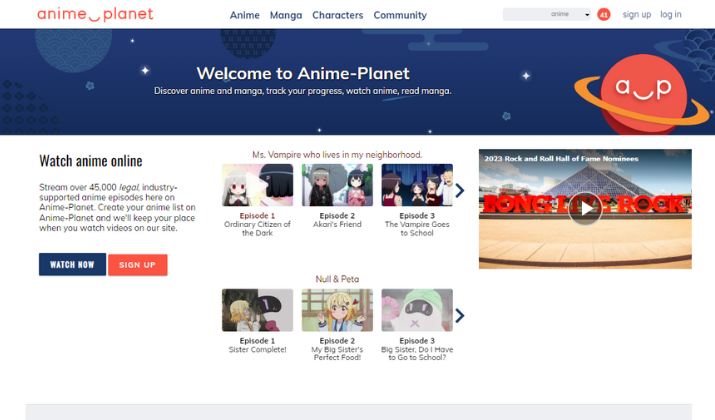Show next Null & Peta episodes arrow
Viewport: 715px width, 420px height.
pos(460,315)
